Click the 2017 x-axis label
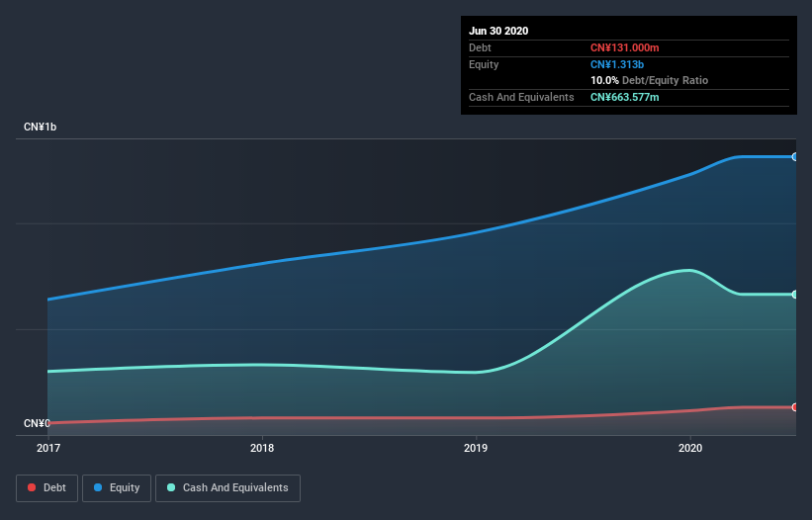The image size is (812, 520). pyautogui.click(x=48, y=448)
